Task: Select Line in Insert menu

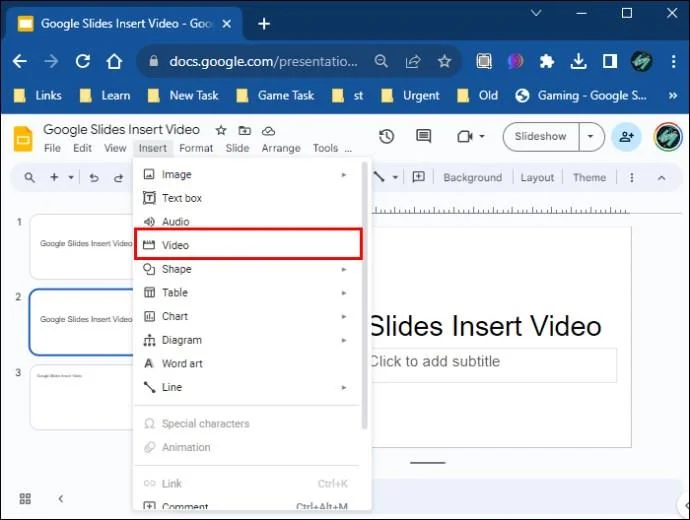Action: 248,388
